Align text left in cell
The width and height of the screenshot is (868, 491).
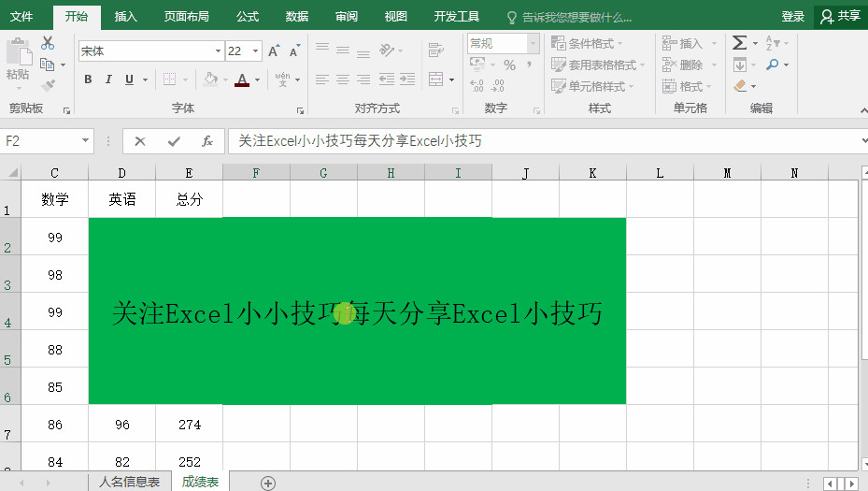pos(322,79)
